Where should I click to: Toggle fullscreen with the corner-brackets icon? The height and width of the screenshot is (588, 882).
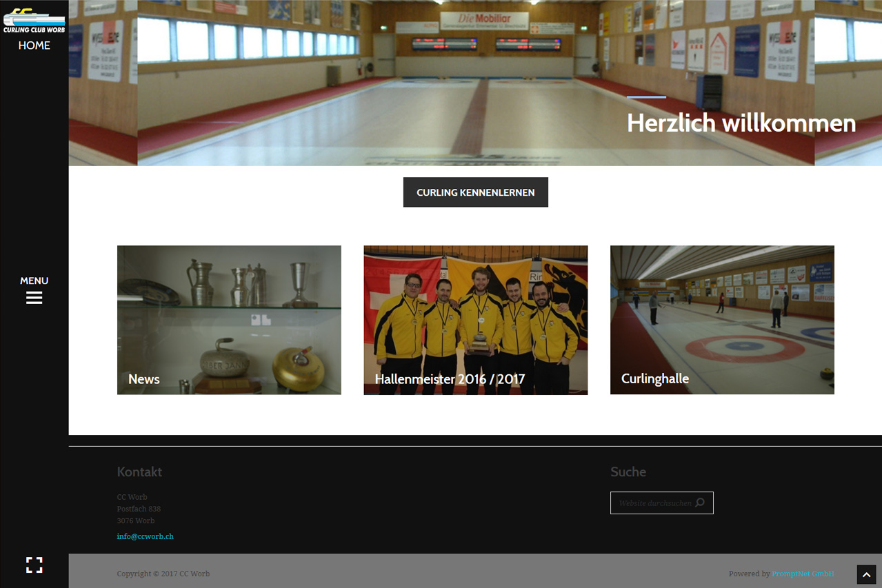(34, 565)
